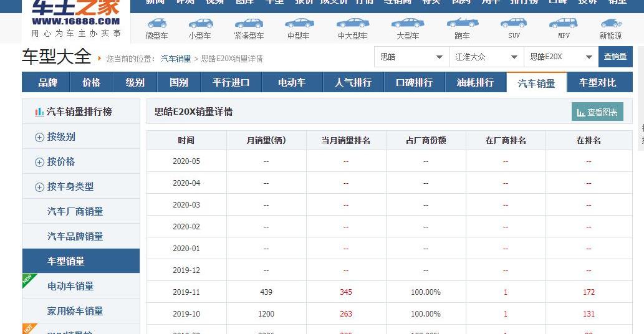Open the 价格 tab
The image size is (644, 334).
pos(92,82)
